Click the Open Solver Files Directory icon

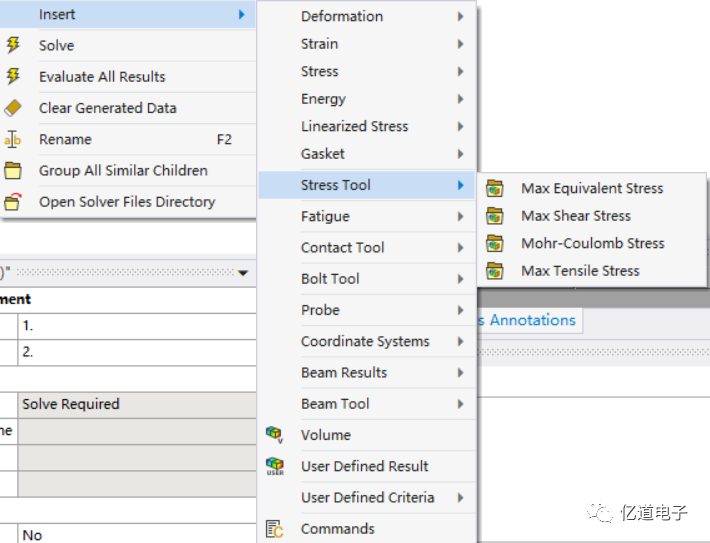tap(13, 202)
